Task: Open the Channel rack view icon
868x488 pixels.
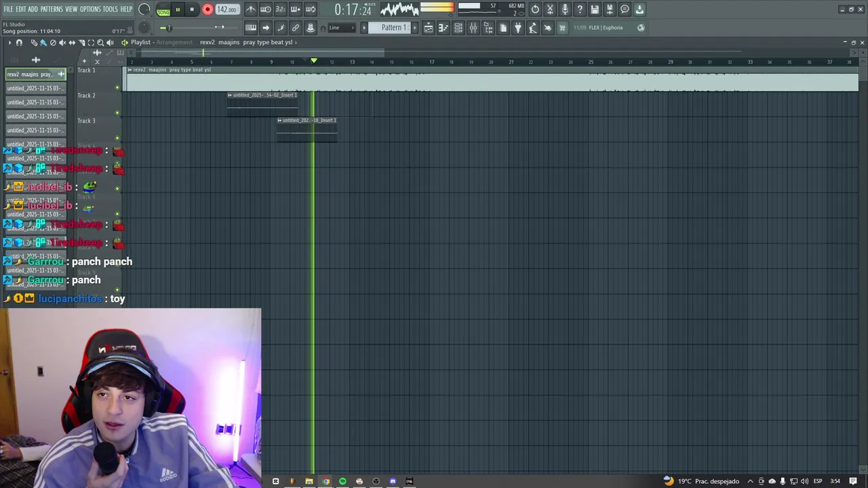Action: point(458,28)
